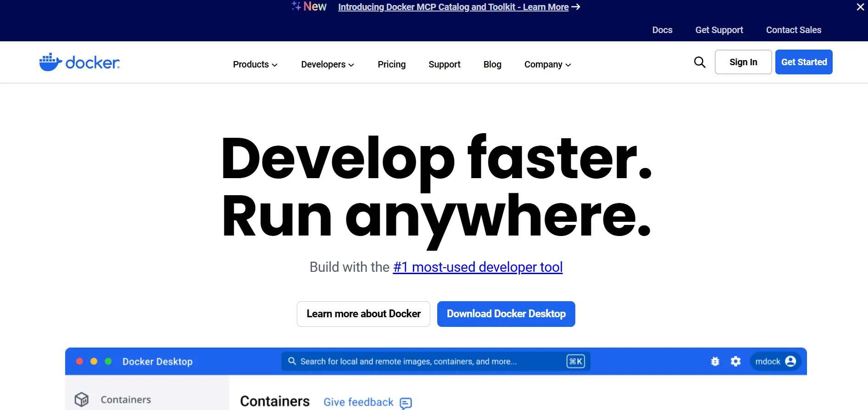
Task: Click Contact Sales in top bar
Action: 794,30
